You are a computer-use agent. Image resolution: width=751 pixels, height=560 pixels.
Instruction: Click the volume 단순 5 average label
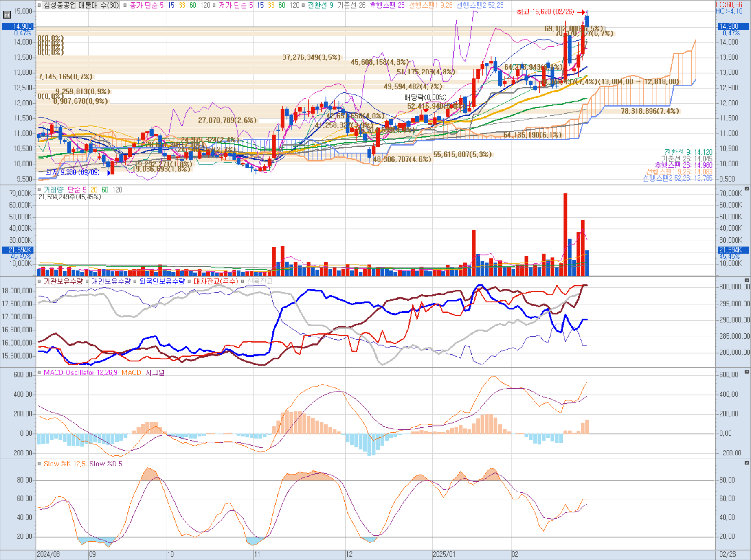pyautogui.click(x=77, y=190)
